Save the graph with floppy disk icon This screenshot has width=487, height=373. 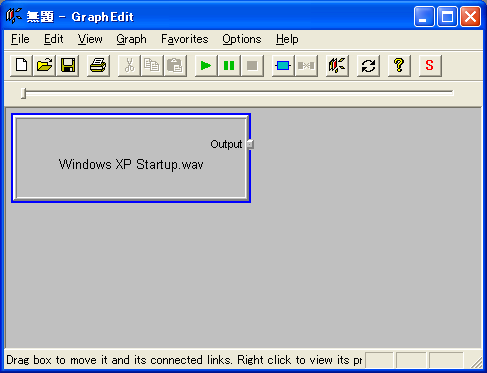68,65
